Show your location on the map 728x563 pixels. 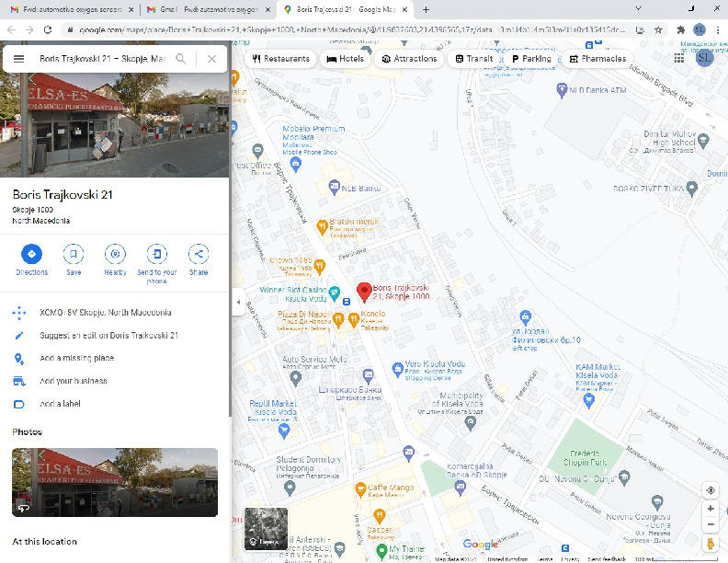711,490
